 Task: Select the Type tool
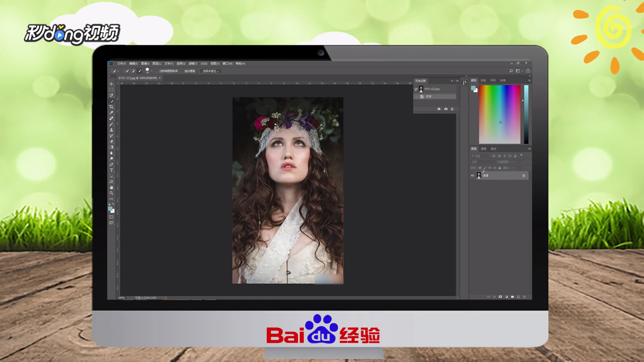point(111,170)
